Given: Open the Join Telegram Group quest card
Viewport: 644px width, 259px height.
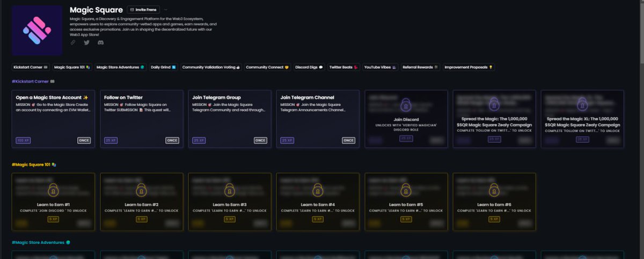Looking at the screenshot, I should (x=230, y=119).
